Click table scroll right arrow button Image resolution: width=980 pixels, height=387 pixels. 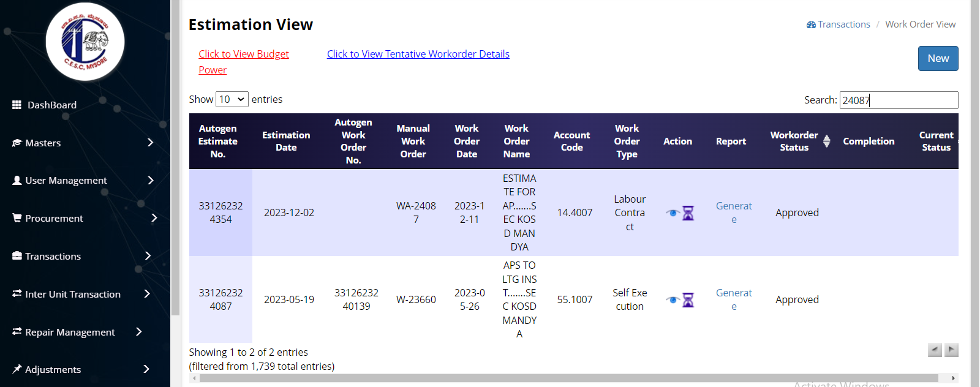(x=951, y=350)
